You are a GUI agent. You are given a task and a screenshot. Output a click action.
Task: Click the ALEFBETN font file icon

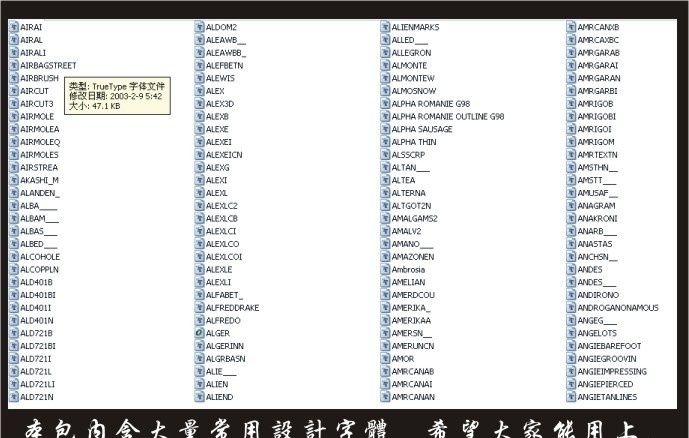tap(199, 65)
